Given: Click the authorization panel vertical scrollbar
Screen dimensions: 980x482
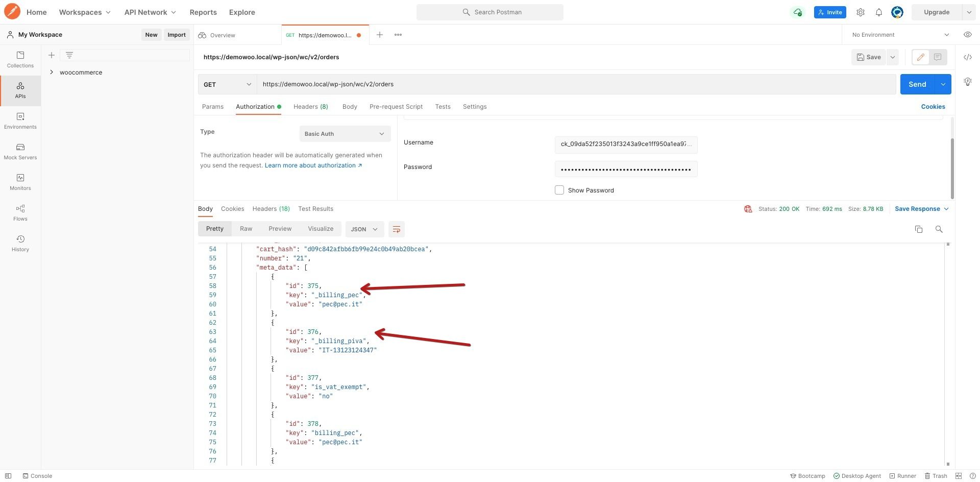Looking at the screenshot, I should [x=952, y=167].
